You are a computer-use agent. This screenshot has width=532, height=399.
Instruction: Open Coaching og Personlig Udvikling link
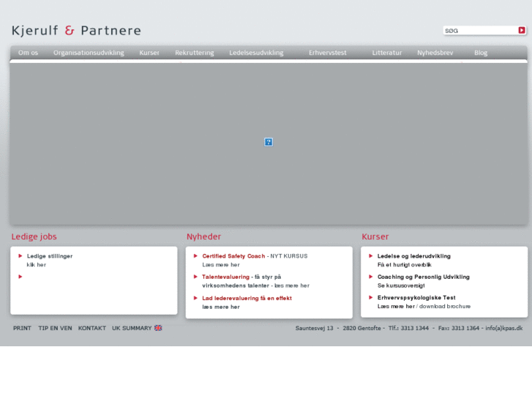pyautogui.click(x=424, y=277)
